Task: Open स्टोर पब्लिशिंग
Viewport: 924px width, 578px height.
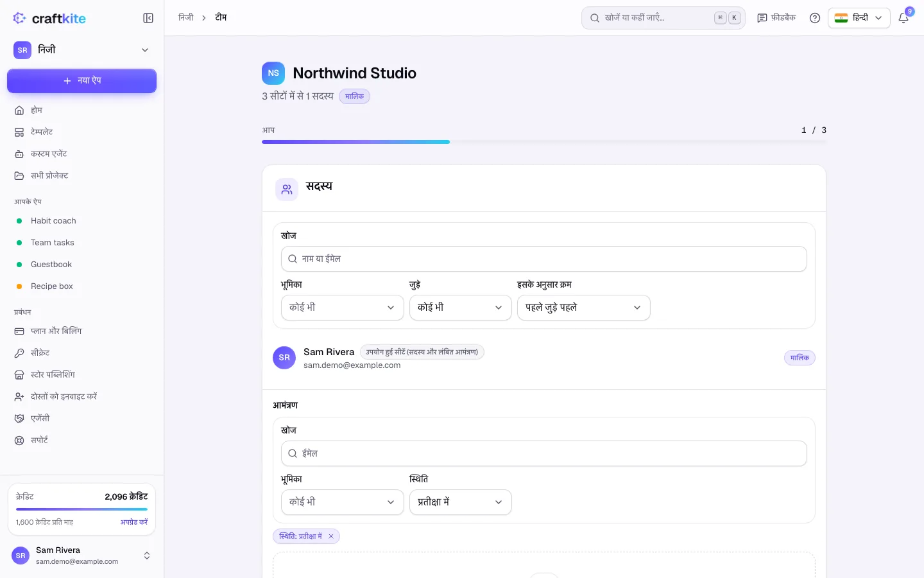Action: coord(81,375)
